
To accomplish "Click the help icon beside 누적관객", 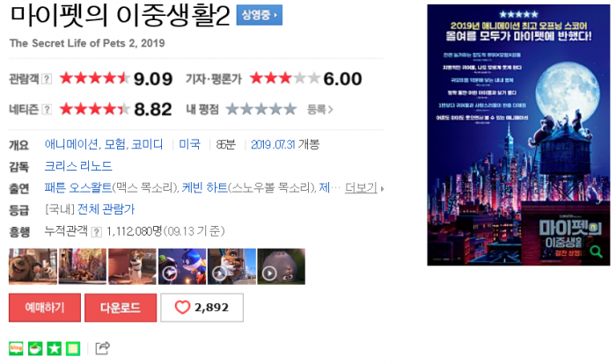I will pyautogui.click(x=96, y=231).
